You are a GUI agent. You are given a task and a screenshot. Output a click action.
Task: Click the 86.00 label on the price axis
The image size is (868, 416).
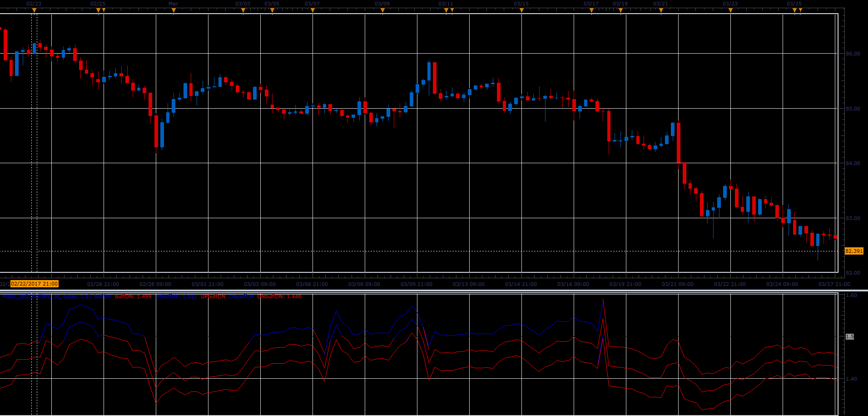tap(853, 54)
